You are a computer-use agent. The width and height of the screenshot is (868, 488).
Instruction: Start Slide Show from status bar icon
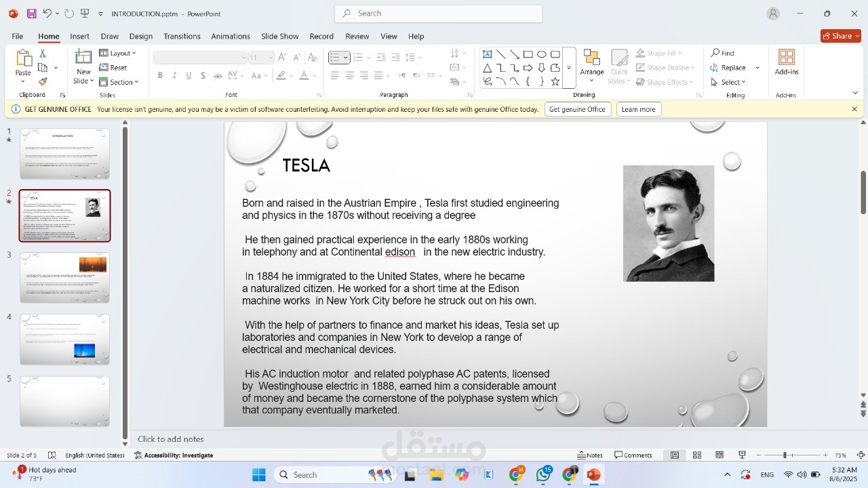point(742,455)
